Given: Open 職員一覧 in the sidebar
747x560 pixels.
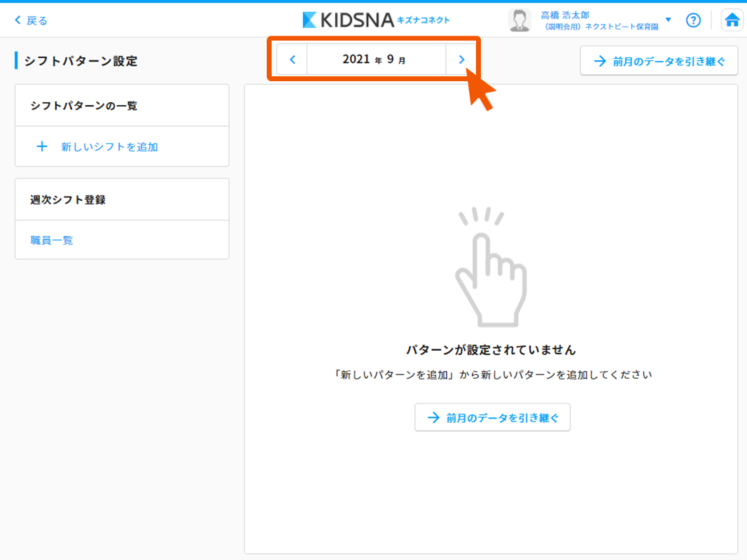Looking at the screenshot, I should click(52, 240).
